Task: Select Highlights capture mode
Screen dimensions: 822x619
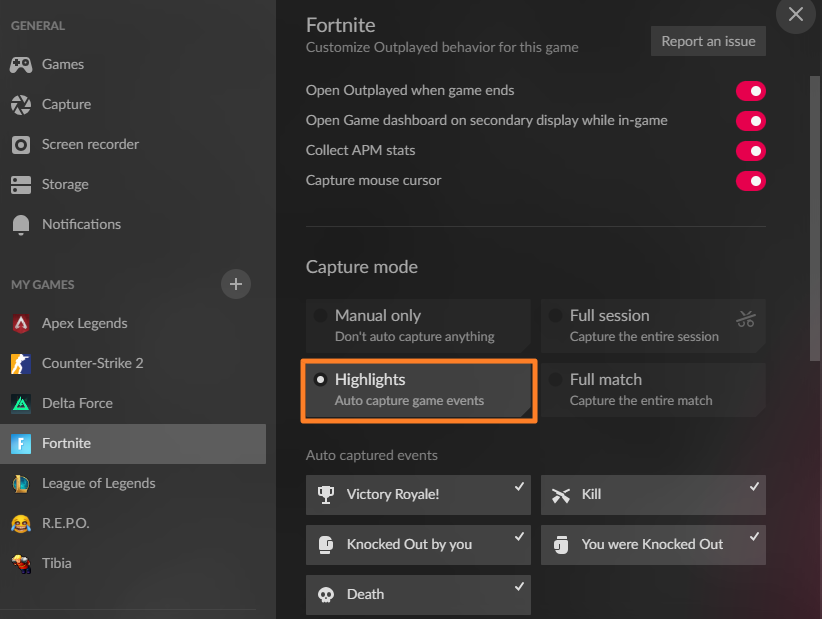Action: click(418, 390)
